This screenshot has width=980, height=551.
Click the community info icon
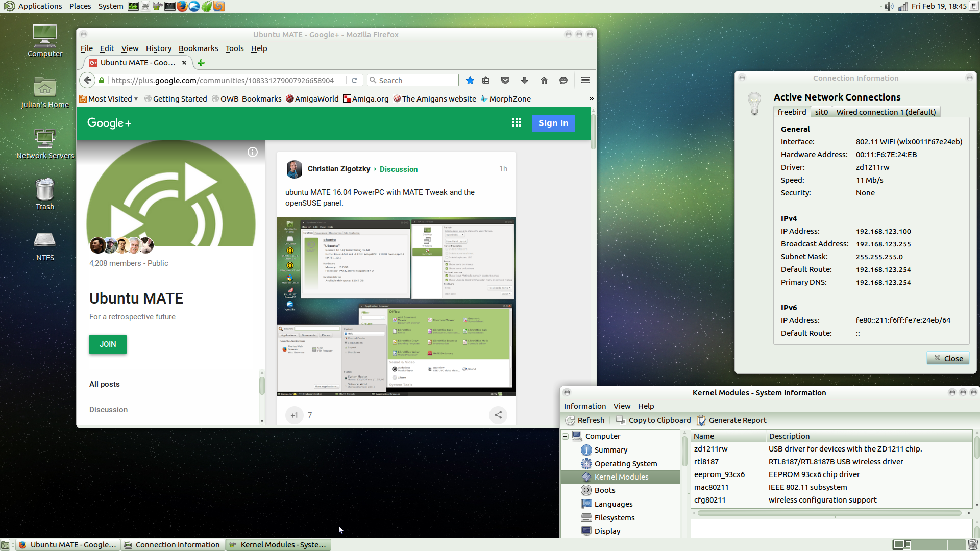pyautogui.click(x=252, y=152)
